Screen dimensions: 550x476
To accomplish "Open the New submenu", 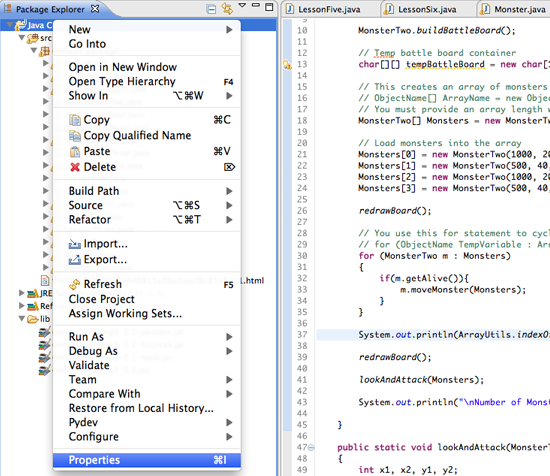I will point(147,29).
